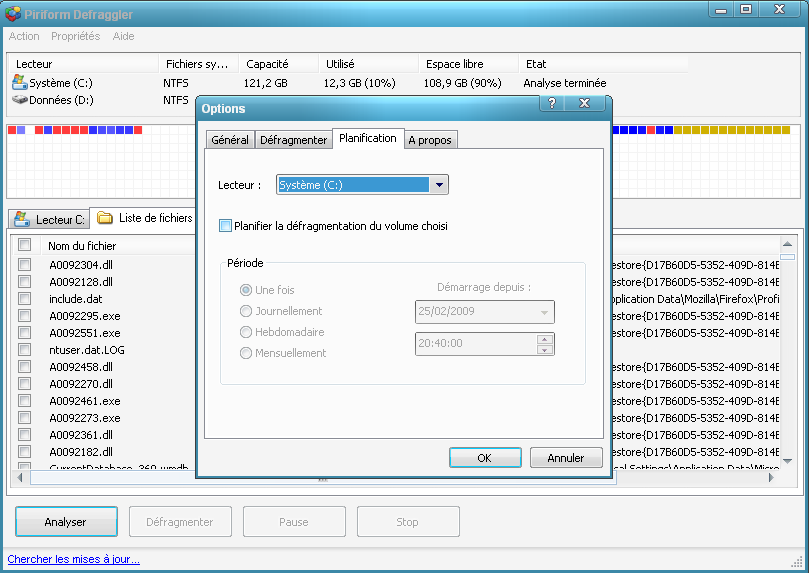The height and width of the screenshot is (573, 809).
Task: Open the Lecteur C: tab
Action: (50, 219)
